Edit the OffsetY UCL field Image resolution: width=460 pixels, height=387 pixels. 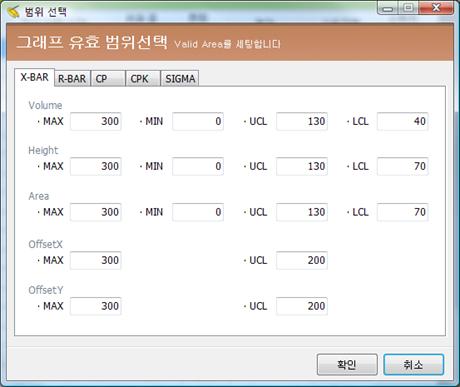302,306
